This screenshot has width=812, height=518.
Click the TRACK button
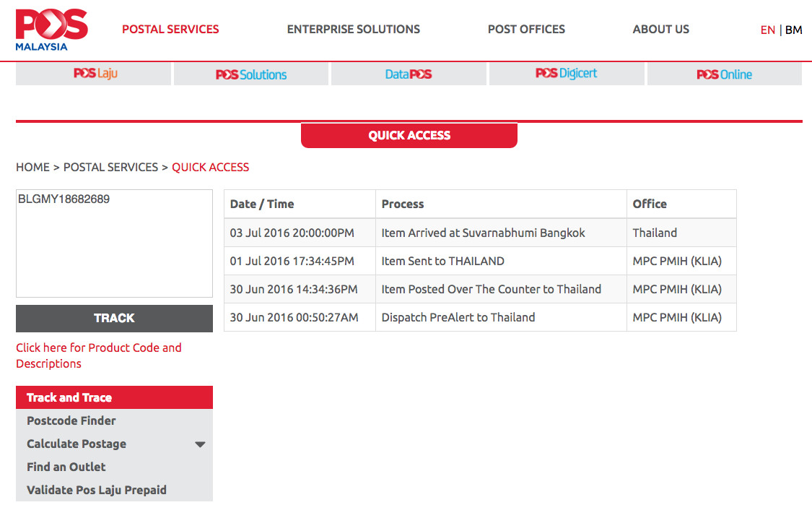point(115,319)
